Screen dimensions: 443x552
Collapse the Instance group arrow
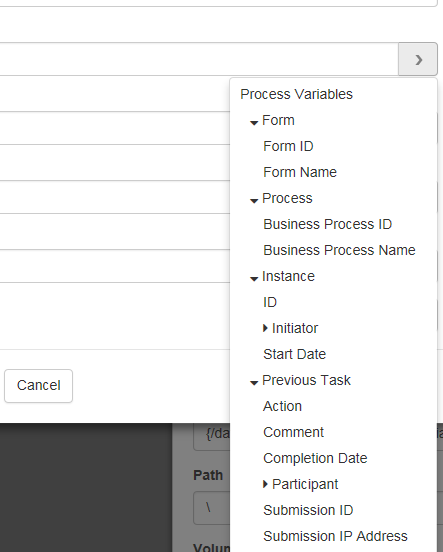254,278
